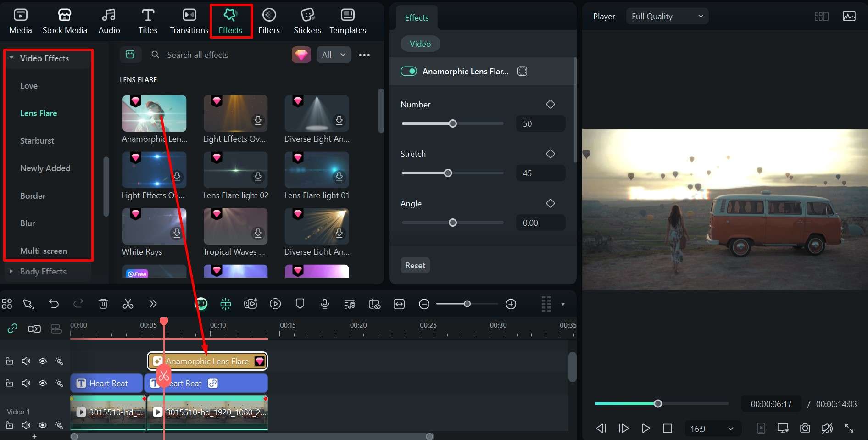Collapse the Video Effects category

pyautogui.click(x=11, y=58)
